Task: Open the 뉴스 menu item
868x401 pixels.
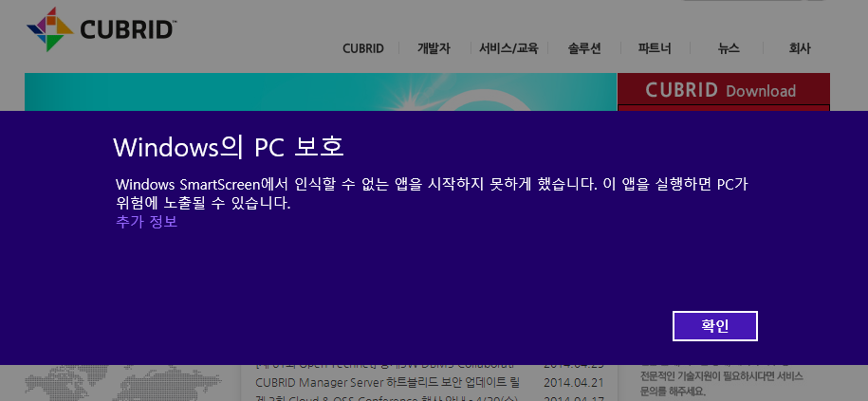Action: coord(729,48)
